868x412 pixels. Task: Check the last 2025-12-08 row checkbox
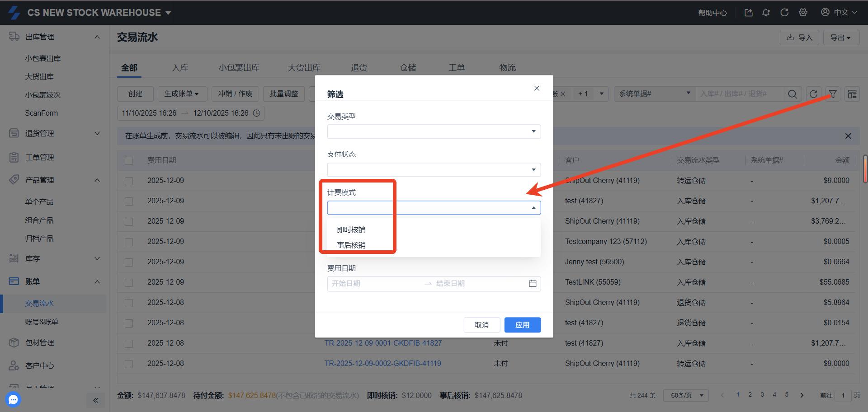point(129,364)
